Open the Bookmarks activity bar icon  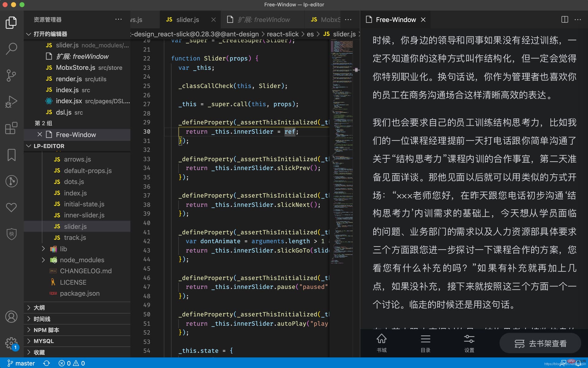tap(11, 155)
